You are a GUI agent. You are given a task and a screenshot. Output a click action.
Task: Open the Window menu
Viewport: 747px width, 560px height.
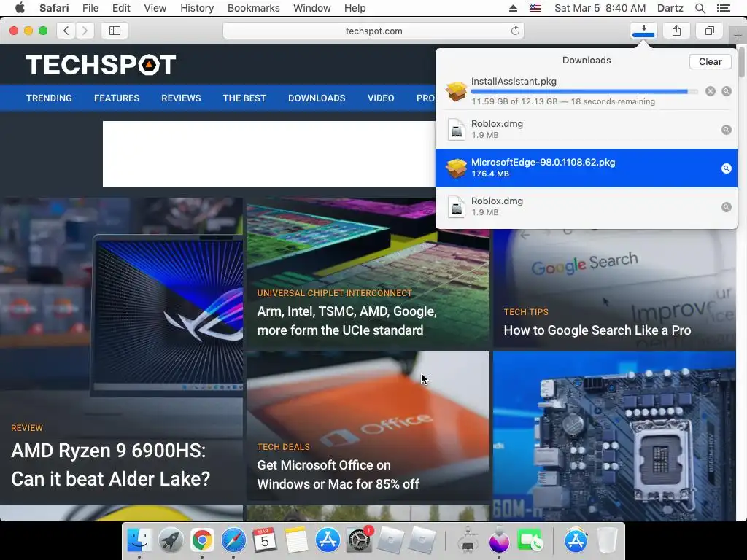312,8
